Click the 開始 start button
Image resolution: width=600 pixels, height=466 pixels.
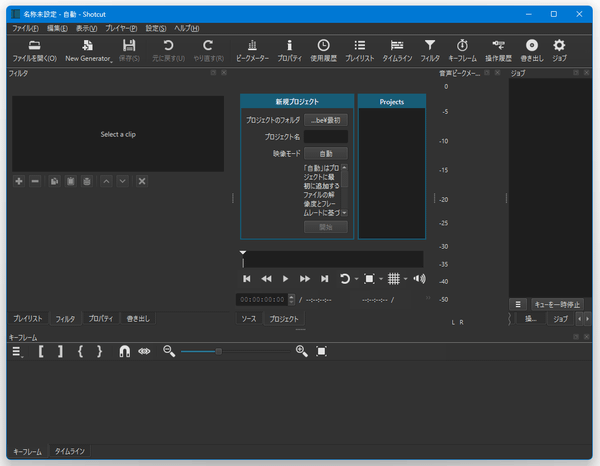(326, 227)
